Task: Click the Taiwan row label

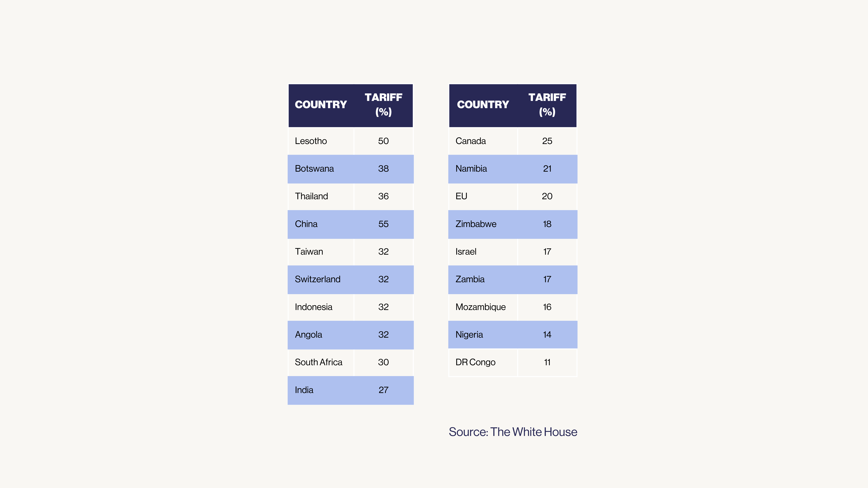Action: (309, 252)
